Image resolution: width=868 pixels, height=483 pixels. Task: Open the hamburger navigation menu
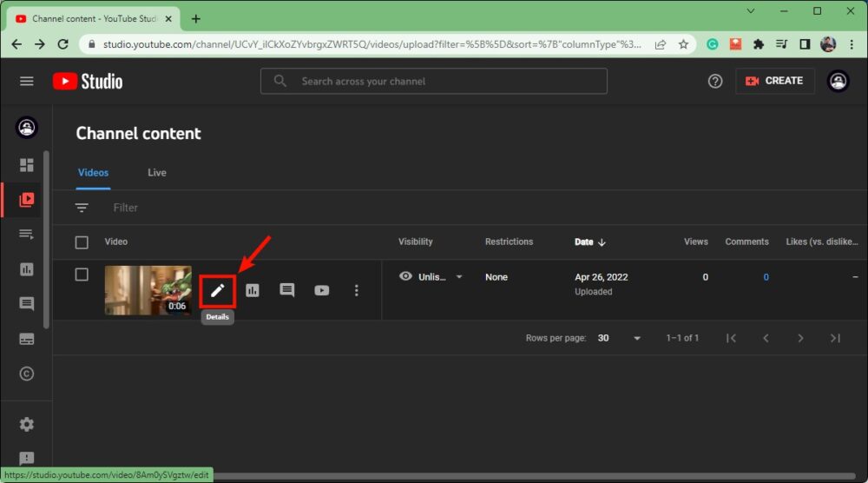tap(27, 81)
